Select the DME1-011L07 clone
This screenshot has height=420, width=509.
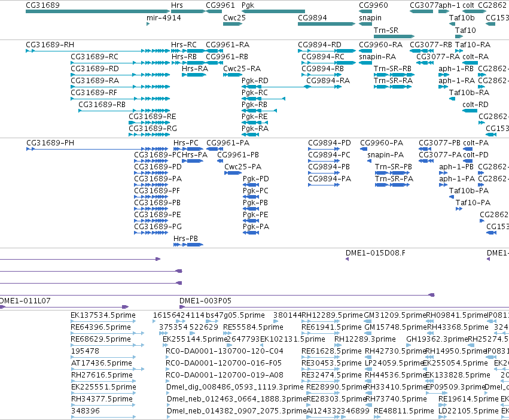click(x=64, y=307)
